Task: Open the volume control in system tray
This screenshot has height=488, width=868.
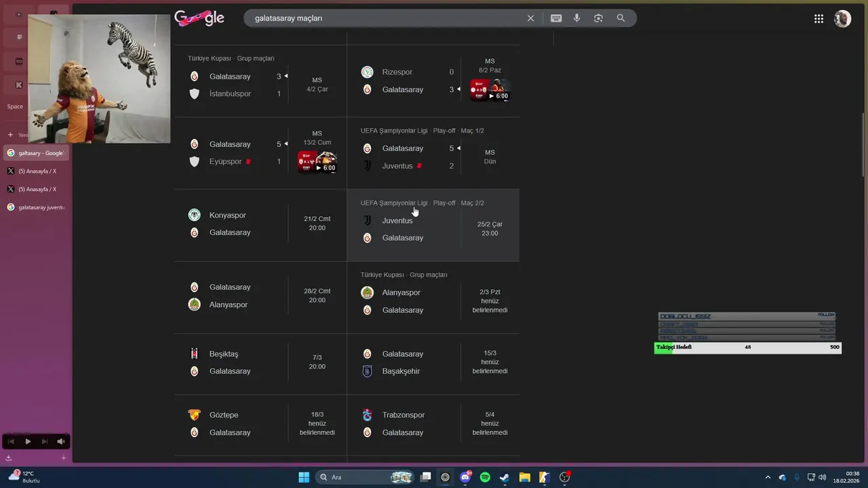Action: pos(822,477)
